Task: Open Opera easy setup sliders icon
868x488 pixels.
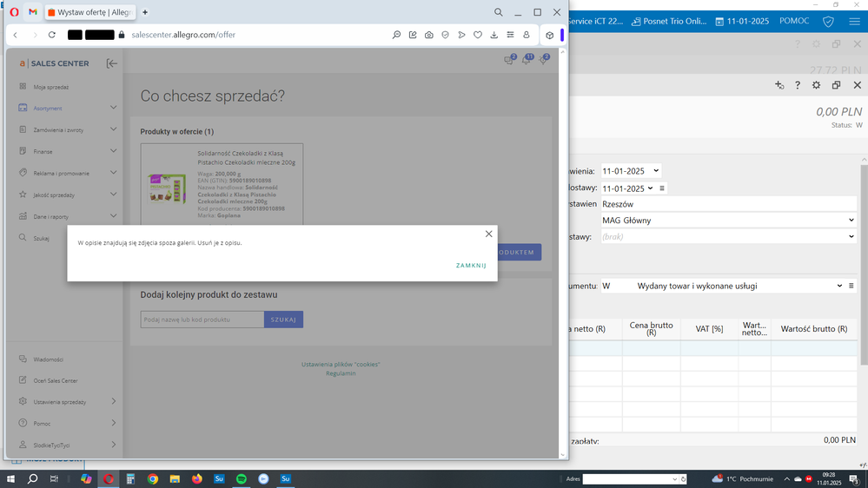Action: [x=510, y=35]
